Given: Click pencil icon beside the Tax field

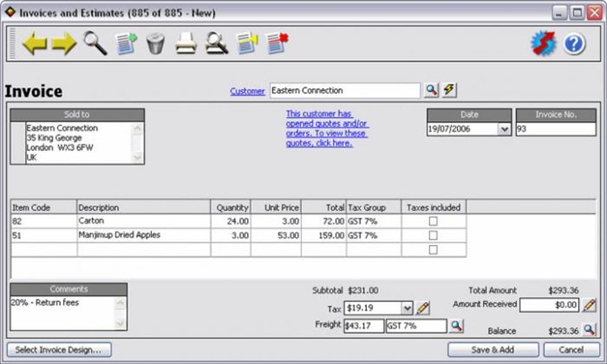Looking at the screenshot, I should (423, 308).
